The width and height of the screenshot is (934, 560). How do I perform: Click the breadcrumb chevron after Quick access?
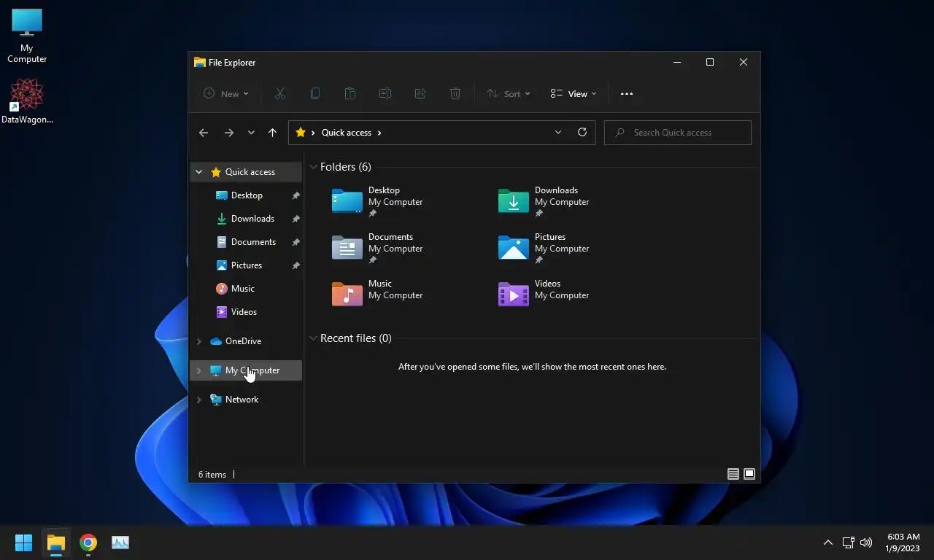(379, 133)
